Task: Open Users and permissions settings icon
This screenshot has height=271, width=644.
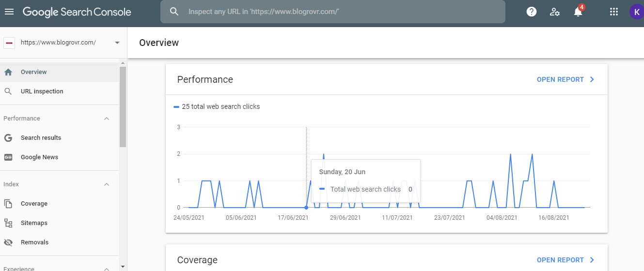Action: pos(555,12)
